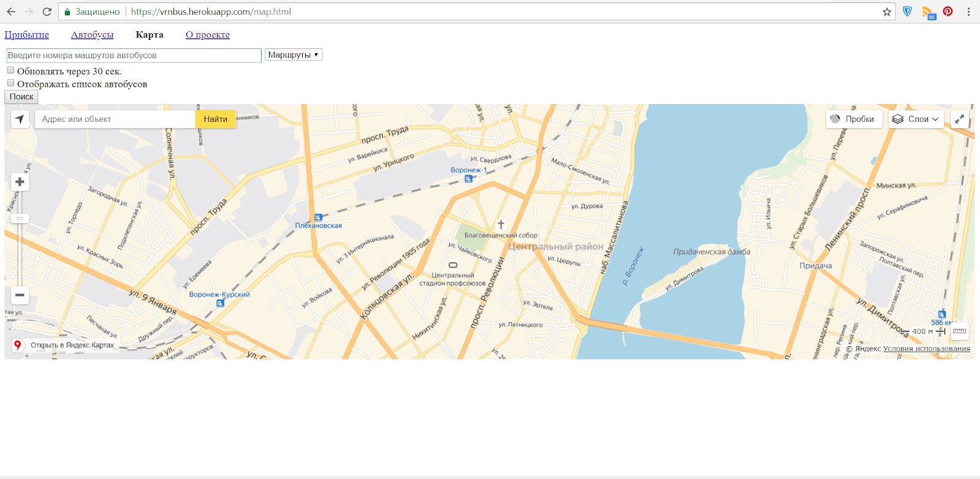Reload the page with the refresh icon
The width and height of the screenshot is (980, 479).
47,12
